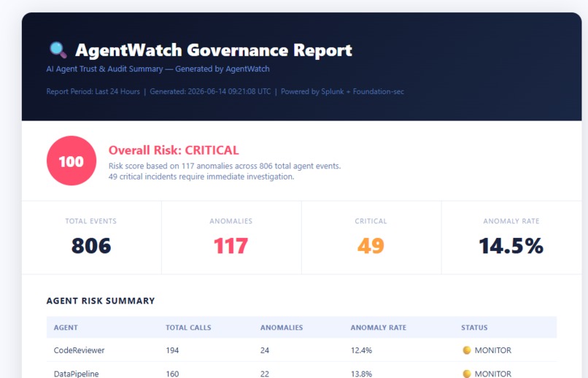The height and width of the screenshot is (378, 588).
Task: Click the ANOMALIES column header in table
Action: [282, 328]
